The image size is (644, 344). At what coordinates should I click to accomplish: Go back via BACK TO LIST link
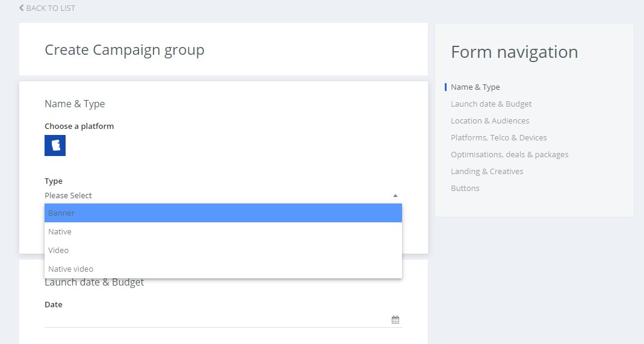tap(47, 8)
